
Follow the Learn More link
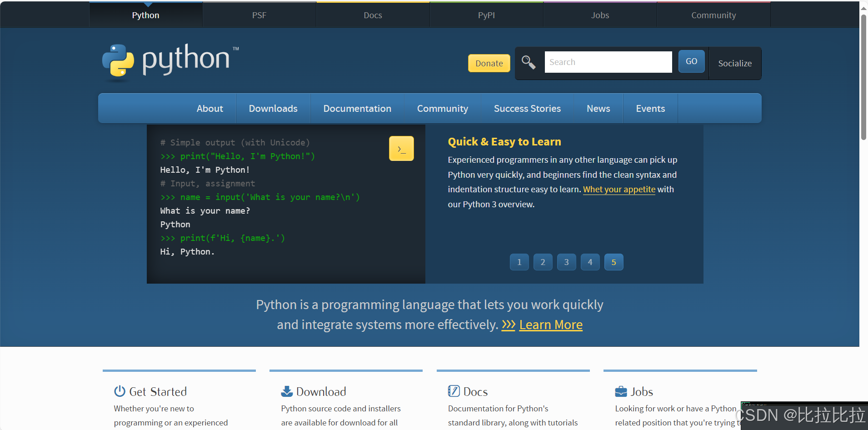tap(551, 325)
